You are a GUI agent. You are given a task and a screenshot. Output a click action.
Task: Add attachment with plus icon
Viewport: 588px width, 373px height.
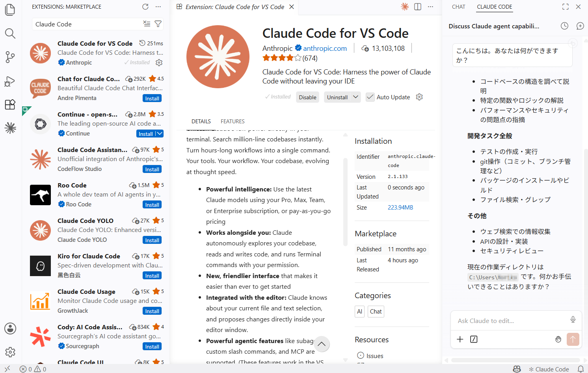(460, 339)
